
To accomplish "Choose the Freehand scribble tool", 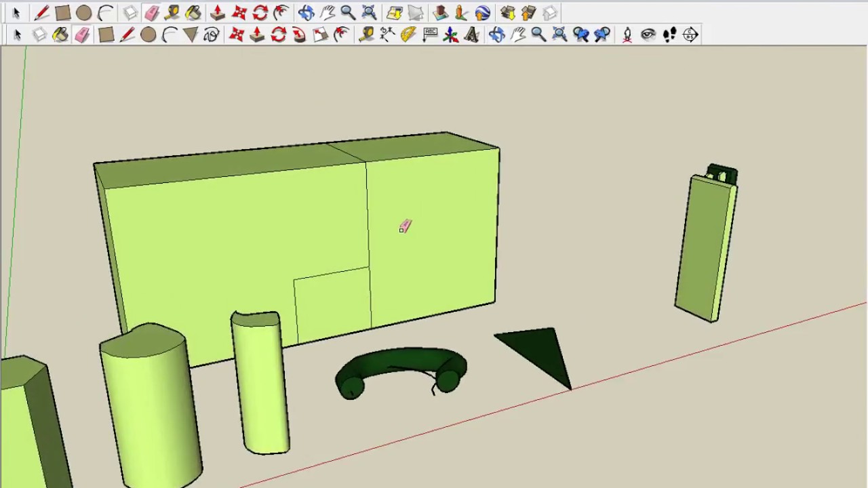I will pyautogui.click(x=211, y=35).
